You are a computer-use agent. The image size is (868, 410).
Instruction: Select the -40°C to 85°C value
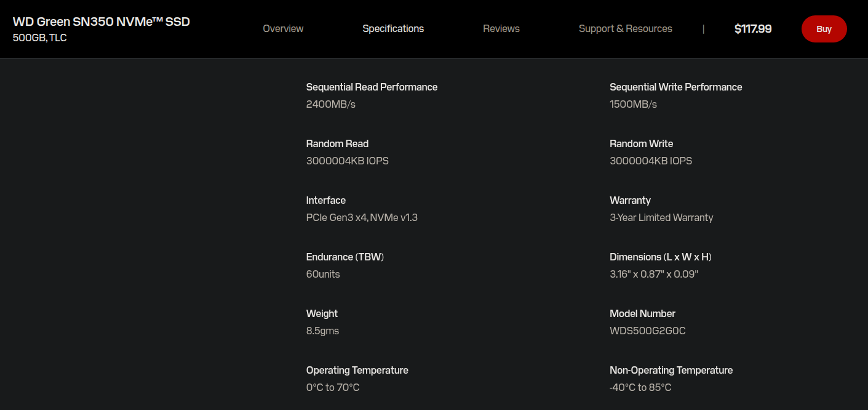pyautogui.click(x=640, y=387)
